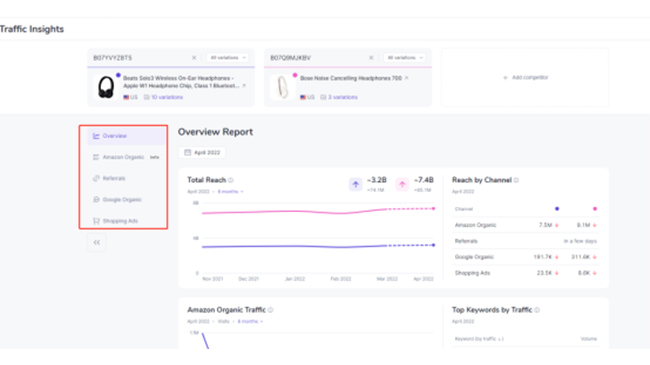The image size is (650, 365).
Task: Click Top Keywords by Traffic info icon
Action: (537, 310)
